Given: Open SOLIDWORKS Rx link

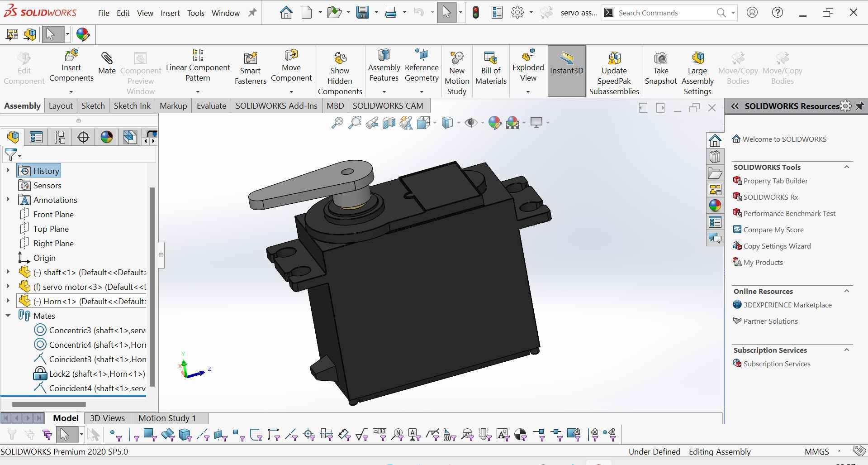Looking at the screenshot, I should point(770,197).
